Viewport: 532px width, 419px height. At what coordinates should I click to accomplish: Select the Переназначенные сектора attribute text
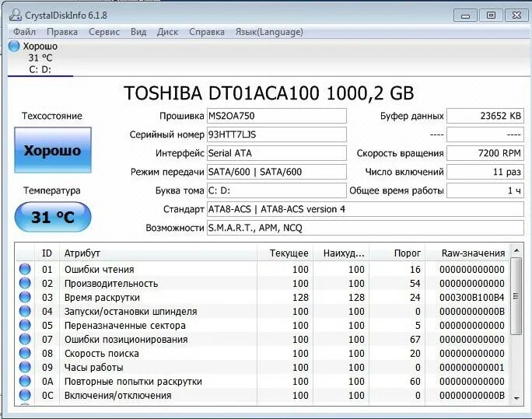(125, 326)
